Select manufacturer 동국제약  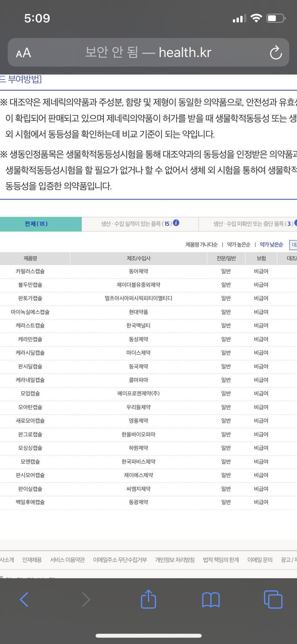[x=138, y=367]
